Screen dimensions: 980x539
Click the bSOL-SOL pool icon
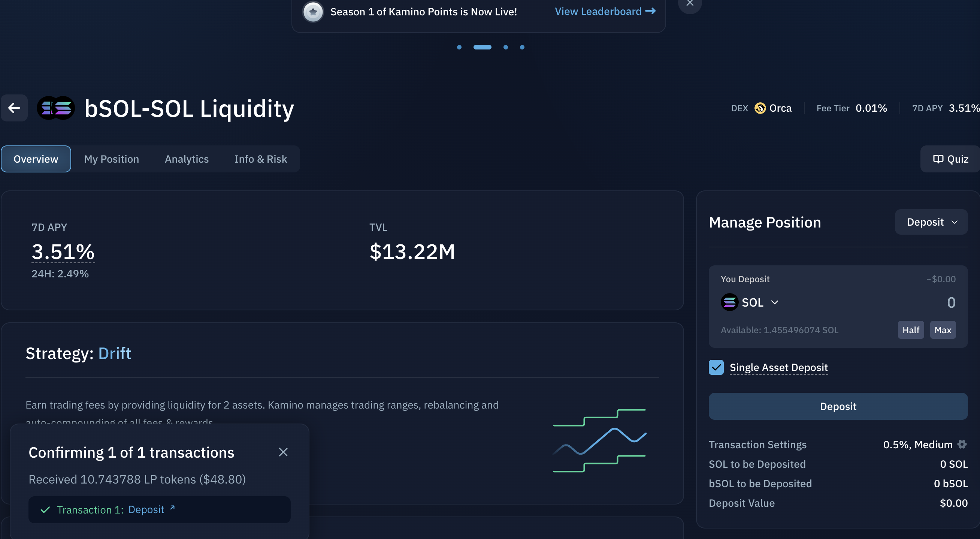[56, 107]
